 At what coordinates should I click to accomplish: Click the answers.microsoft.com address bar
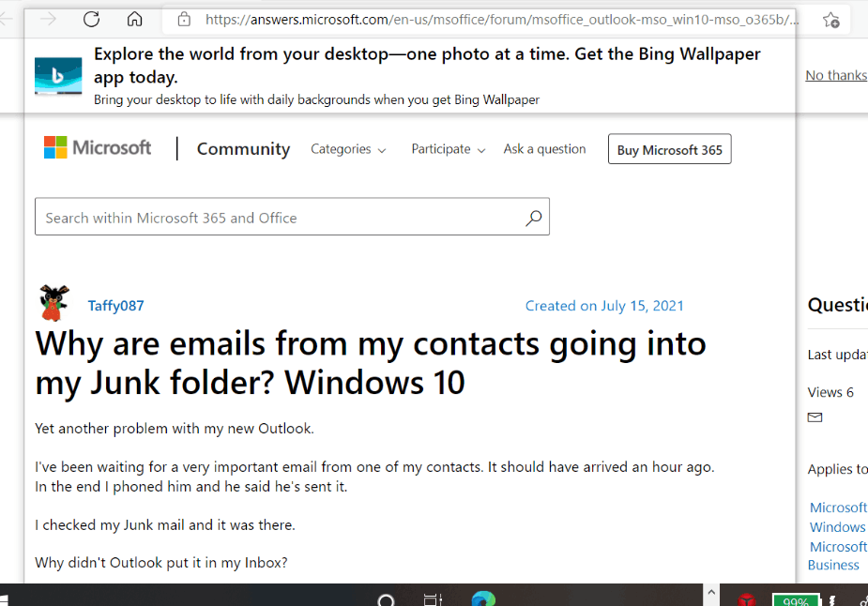point(501,20)
